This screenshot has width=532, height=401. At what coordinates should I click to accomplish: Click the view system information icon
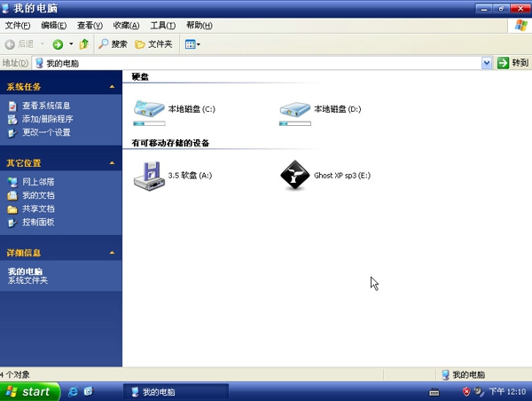pyautogui.click(x=12, y=106)
